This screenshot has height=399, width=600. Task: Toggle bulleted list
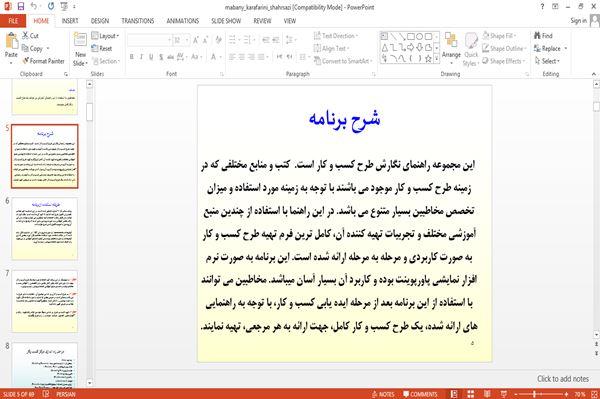point(232,39)
